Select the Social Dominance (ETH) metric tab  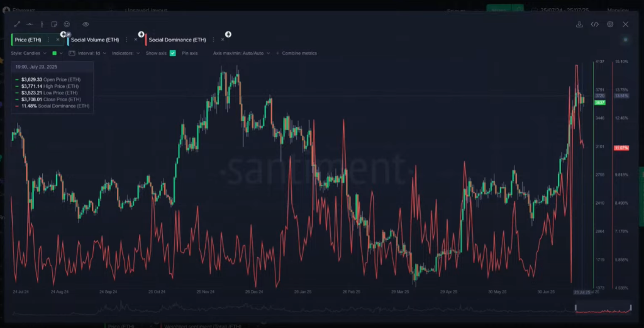(177, 40)
